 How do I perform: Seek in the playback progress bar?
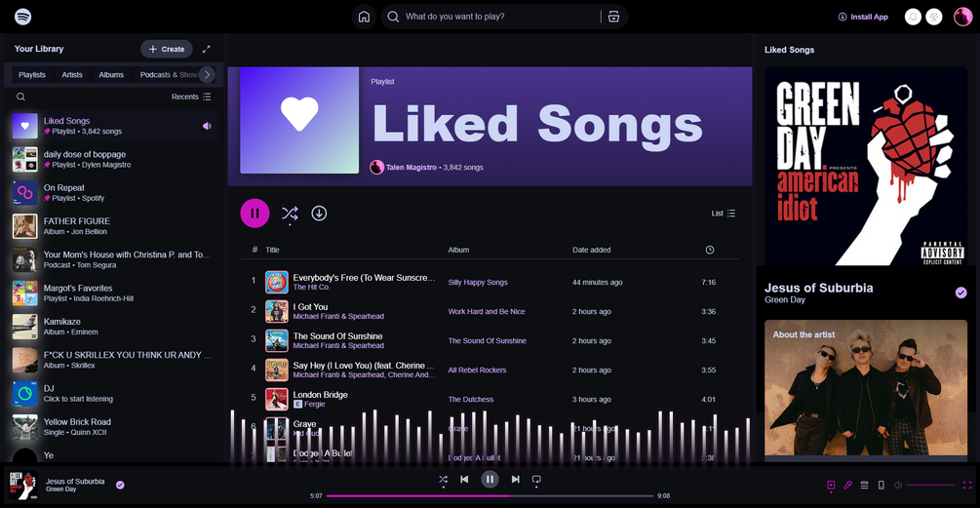(490, 495)
